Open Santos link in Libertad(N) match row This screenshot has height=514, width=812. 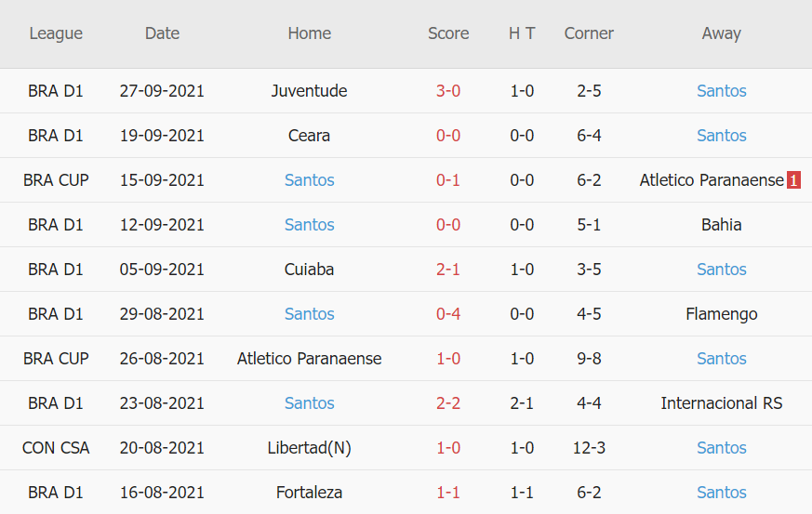(721, 448)
